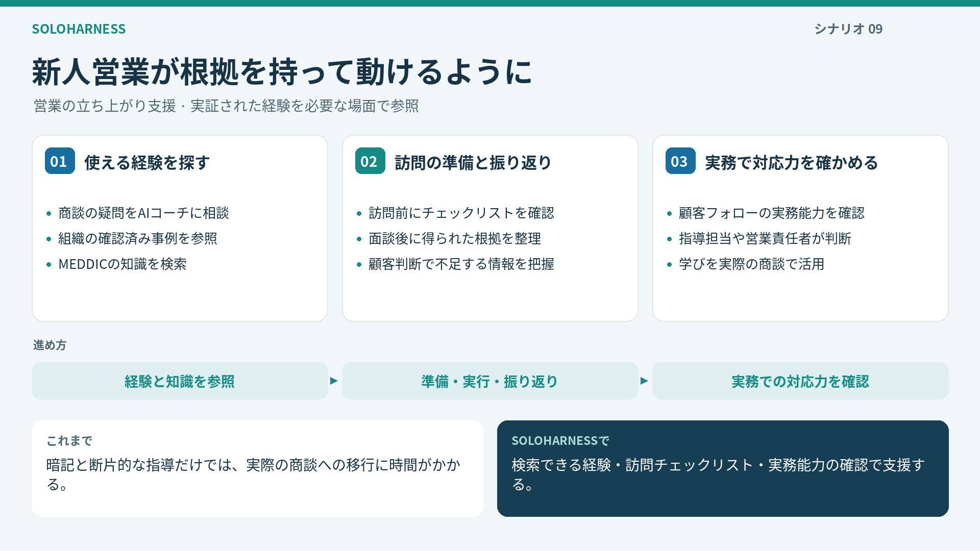The width and height of the screenshot is (980, 551).
Task: Select the slide title 新人営業が根拠を持って動けるように
Action: click(282, 71)
